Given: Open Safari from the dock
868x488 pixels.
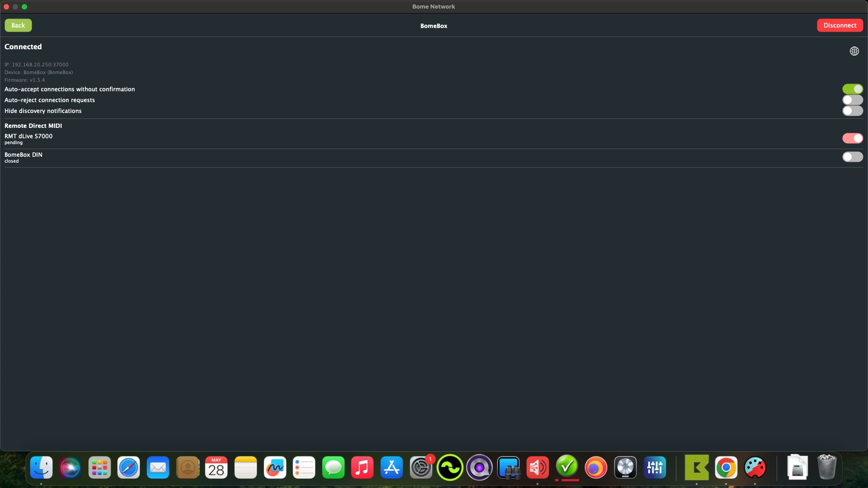Looking at the screenshot, I should (x=129, y=467).
